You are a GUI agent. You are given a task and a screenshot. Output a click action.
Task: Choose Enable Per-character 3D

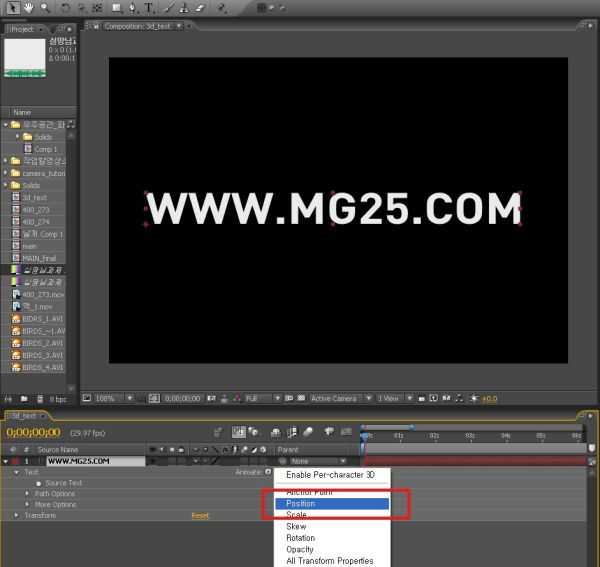(x=331, y=475)
